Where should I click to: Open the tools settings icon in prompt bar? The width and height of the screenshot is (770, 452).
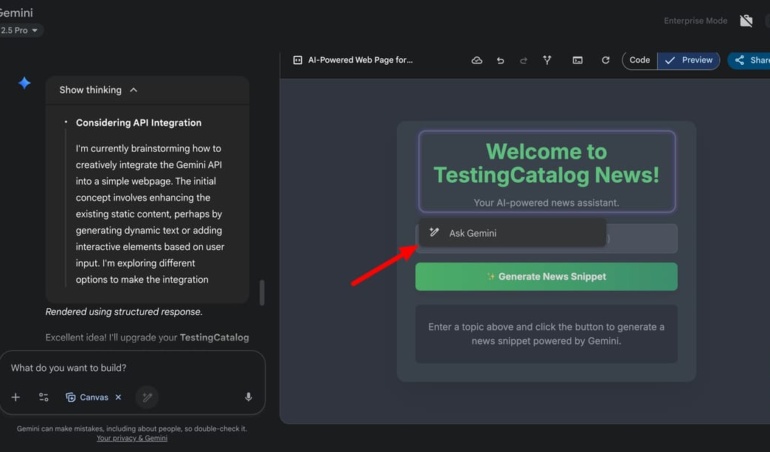(44, 397)
